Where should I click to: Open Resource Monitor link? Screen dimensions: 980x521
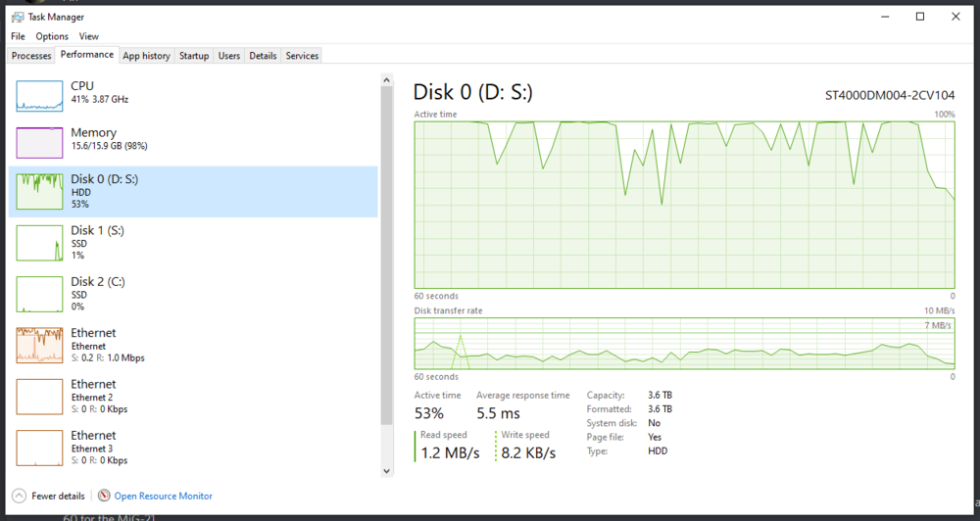(x=163, y=497)
